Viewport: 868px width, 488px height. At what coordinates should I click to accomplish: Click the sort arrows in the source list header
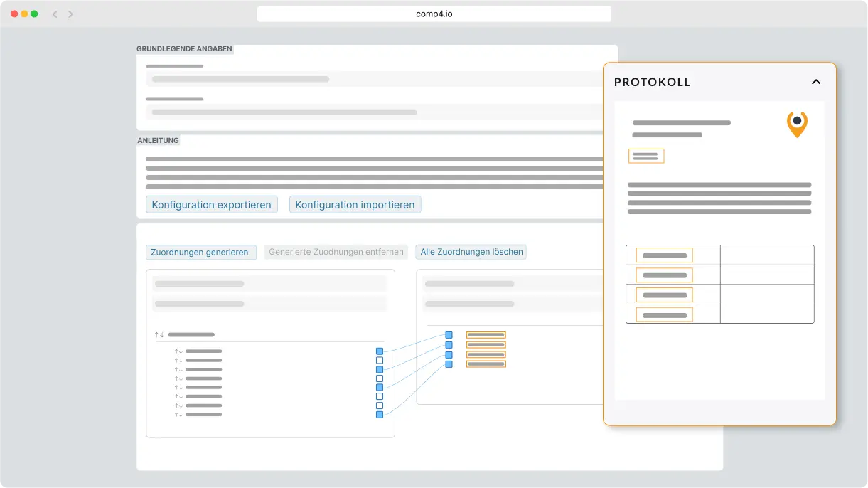[159, 334]
